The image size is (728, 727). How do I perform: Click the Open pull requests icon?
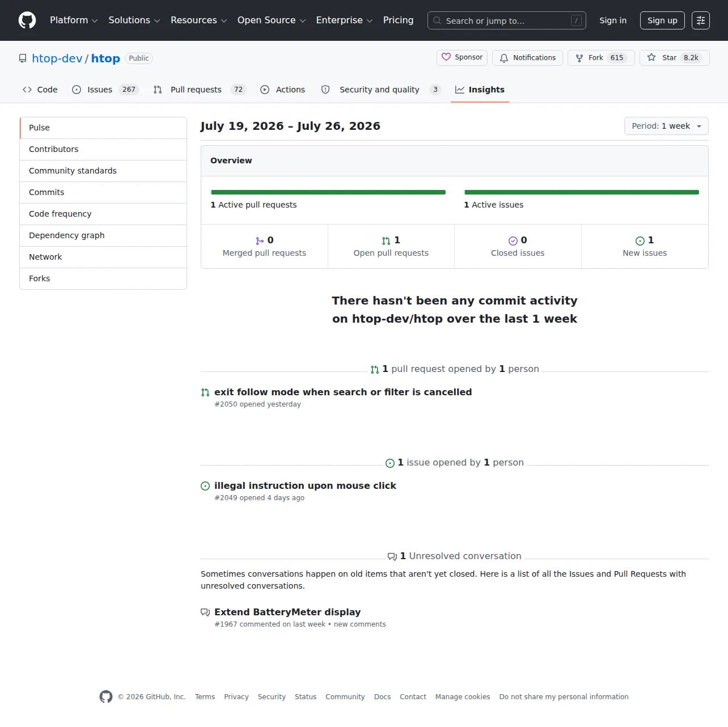tap(386, 241)
